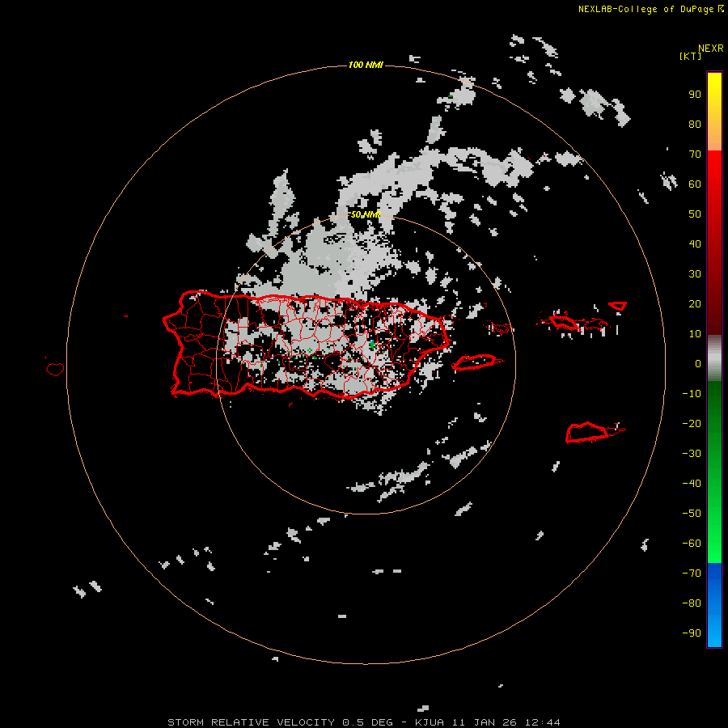Image resolution: width=728 pixels, height=728 pixels.
Task: Click the Mona Island outline west of Puerto Rico
Action: pyautogui.click(x=55, y=369)
